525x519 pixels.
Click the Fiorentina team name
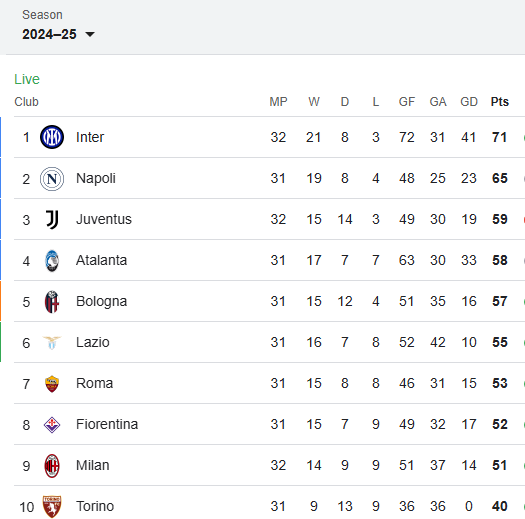107,424
